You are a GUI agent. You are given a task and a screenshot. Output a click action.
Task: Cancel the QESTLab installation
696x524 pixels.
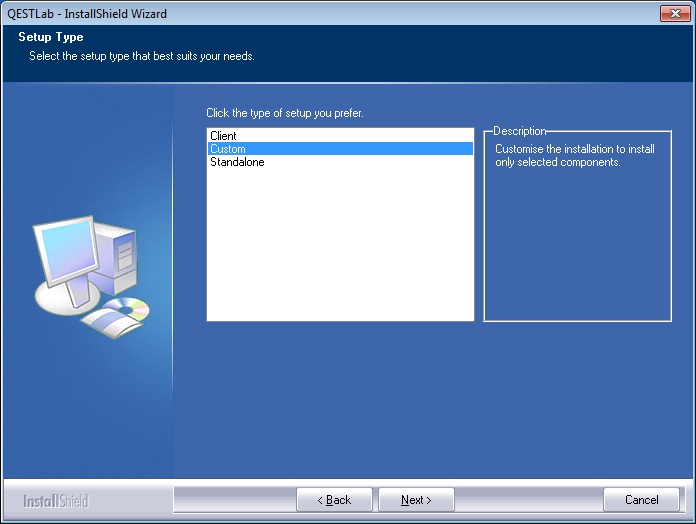(x=641, y=500)
